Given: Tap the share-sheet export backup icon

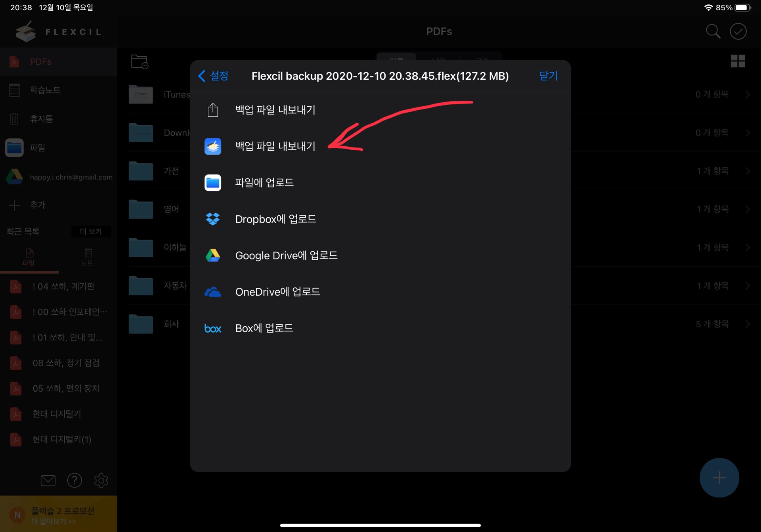Looking at the screenshot, I should point(213,110).
